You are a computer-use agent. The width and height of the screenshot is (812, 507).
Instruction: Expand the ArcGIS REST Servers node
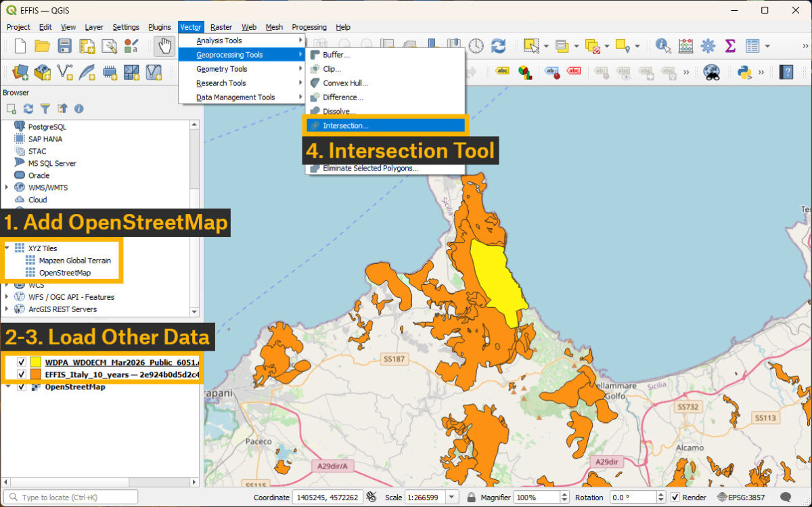pos(7,309)
